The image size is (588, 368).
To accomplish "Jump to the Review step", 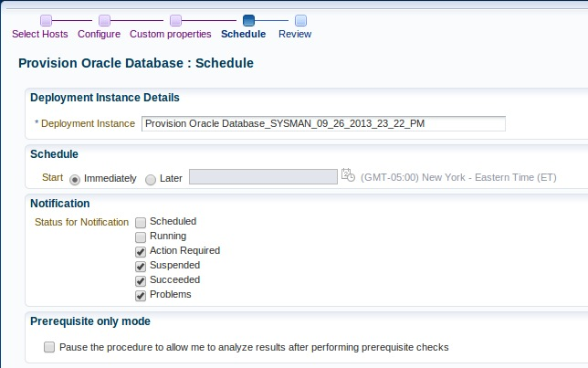I will coord(295,34).
